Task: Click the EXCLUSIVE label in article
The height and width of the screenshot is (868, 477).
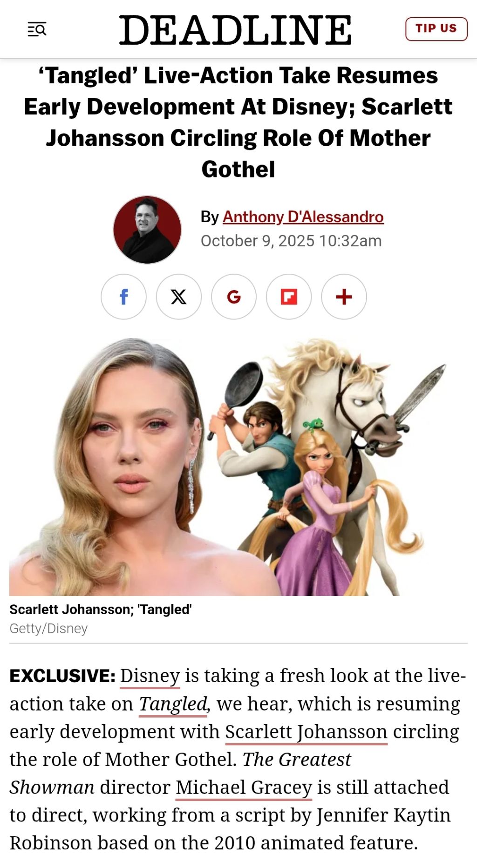Action: [62, 676]
